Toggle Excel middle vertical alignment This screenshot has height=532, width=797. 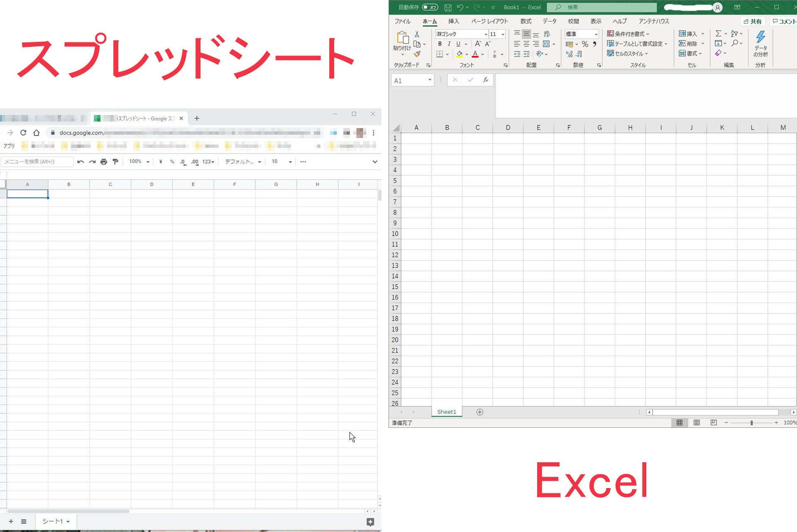tap(526, 34)
